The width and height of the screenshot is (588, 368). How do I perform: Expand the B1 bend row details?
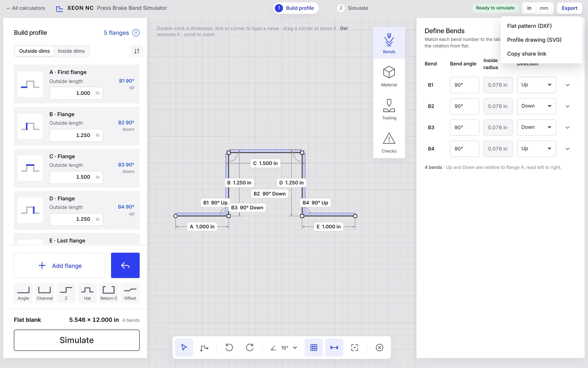[568, 85]
